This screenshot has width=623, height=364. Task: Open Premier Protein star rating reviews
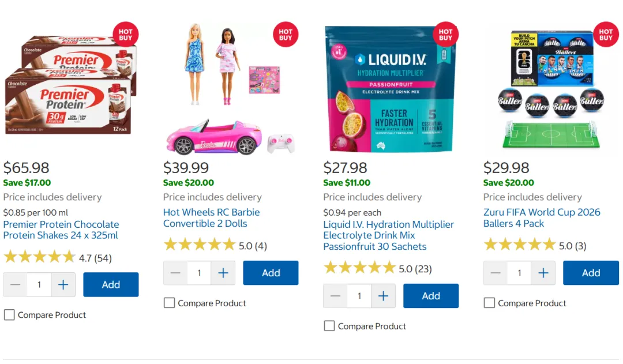coord(58,257)
